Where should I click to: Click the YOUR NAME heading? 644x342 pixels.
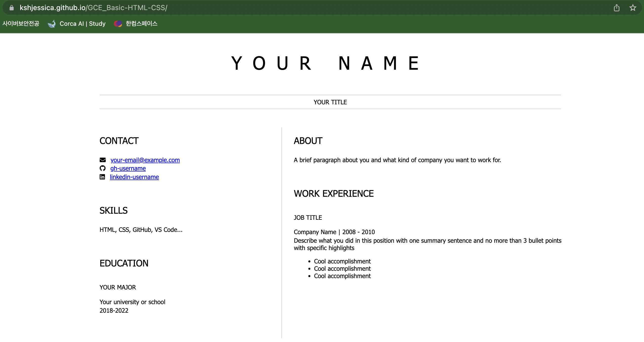tap(325, 63)
